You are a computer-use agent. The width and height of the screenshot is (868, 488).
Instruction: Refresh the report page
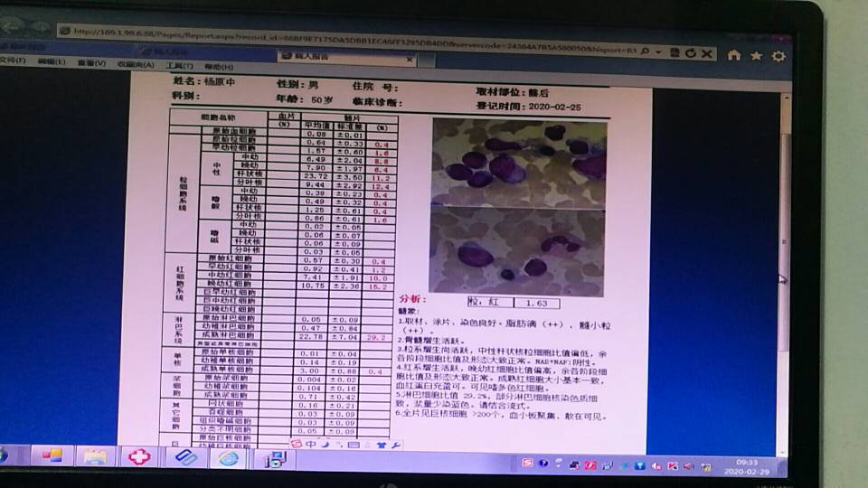point(690,53)
